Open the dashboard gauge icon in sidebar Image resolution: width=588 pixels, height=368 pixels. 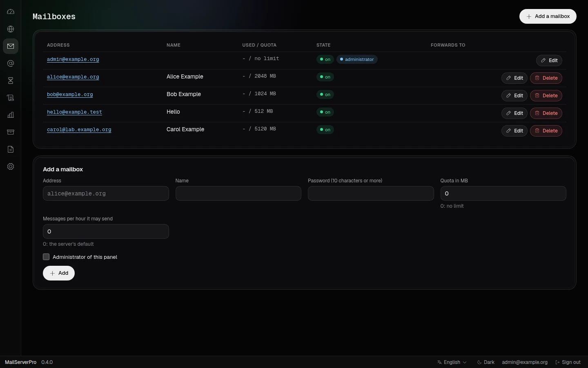pyautogui.click(x=11, y=12)
